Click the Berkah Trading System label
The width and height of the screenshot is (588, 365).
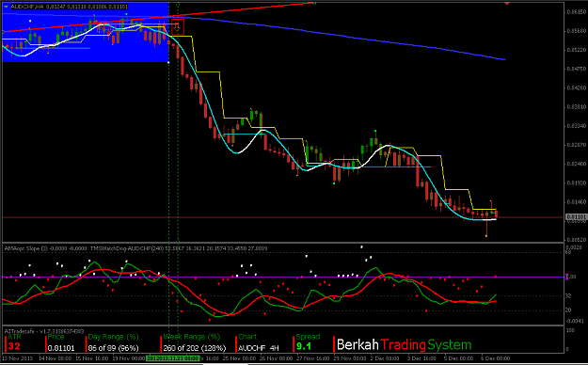(404, 344)
